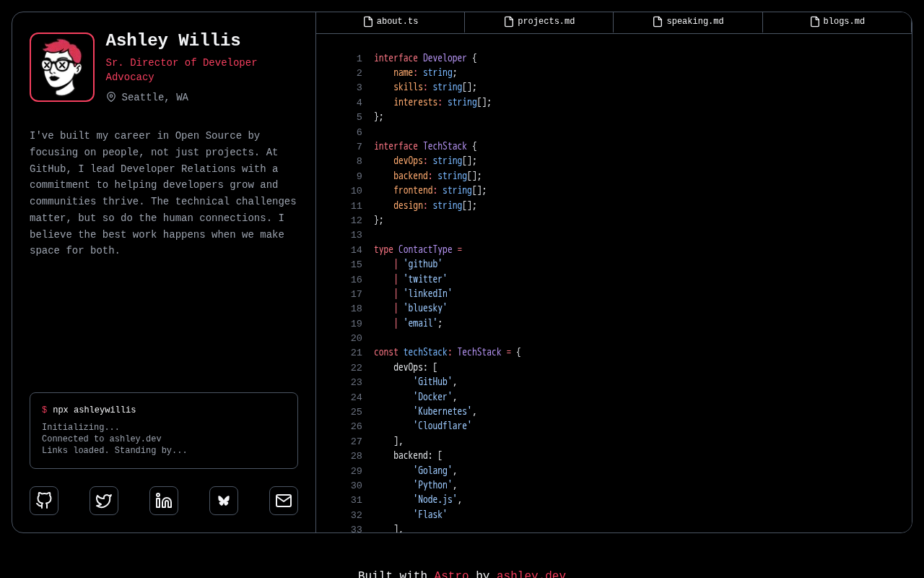Click the Twitter bird icon
The height and width of the screenshot is (578, 924).
coord(104,501)
